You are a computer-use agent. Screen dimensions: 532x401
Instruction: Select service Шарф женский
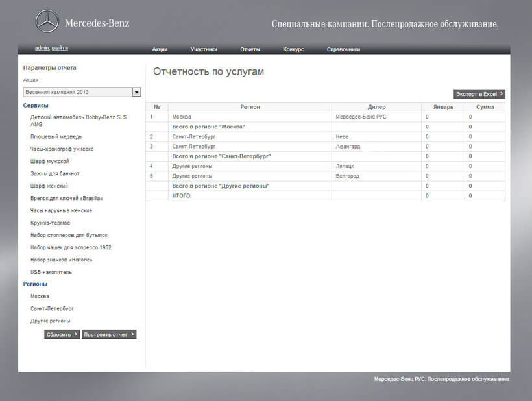[49, 186]
